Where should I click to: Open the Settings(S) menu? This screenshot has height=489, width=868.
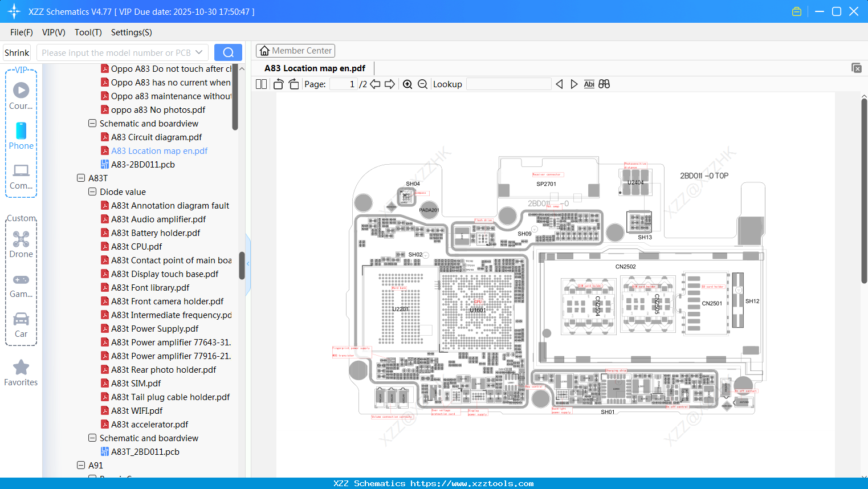tap(132, 32)
